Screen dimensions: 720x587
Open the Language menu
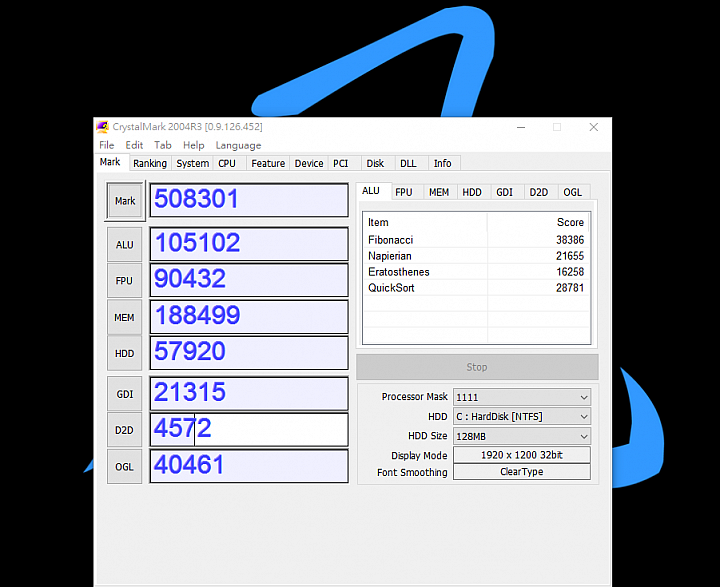238,145
